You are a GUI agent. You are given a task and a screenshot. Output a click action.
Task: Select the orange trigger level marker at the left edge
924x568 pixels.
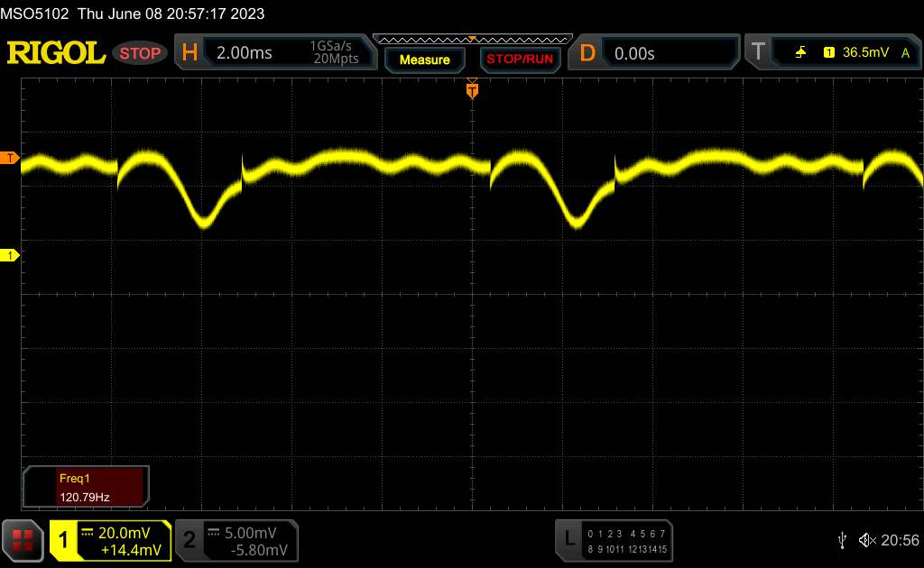[10, 158]
